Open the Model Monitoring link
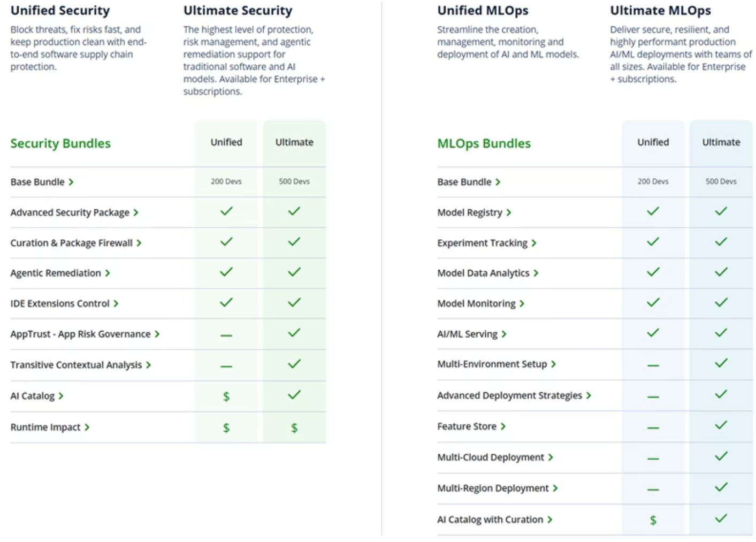This screenshot has height=542, width=756. 476,304
